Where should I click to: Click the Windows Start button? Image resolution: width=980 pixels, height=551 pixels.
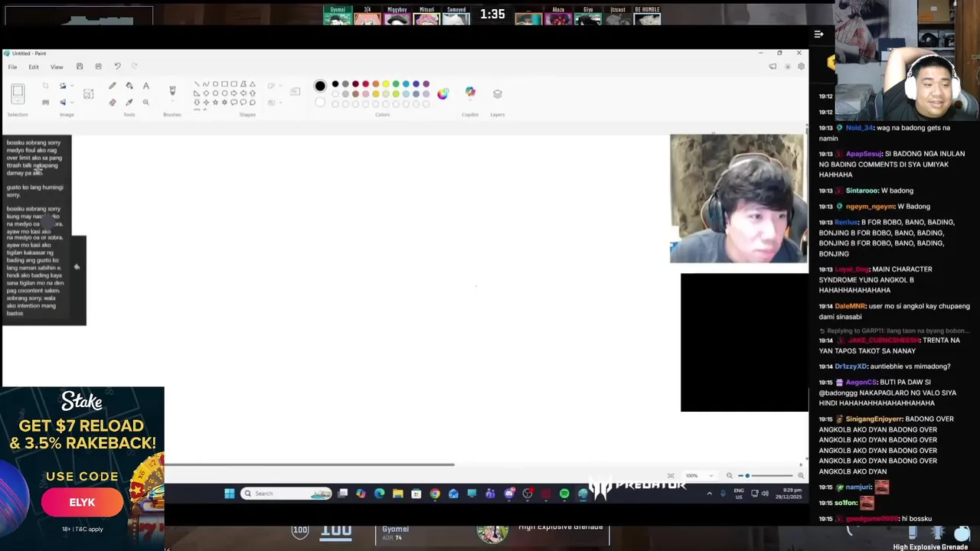pos(230,494)
